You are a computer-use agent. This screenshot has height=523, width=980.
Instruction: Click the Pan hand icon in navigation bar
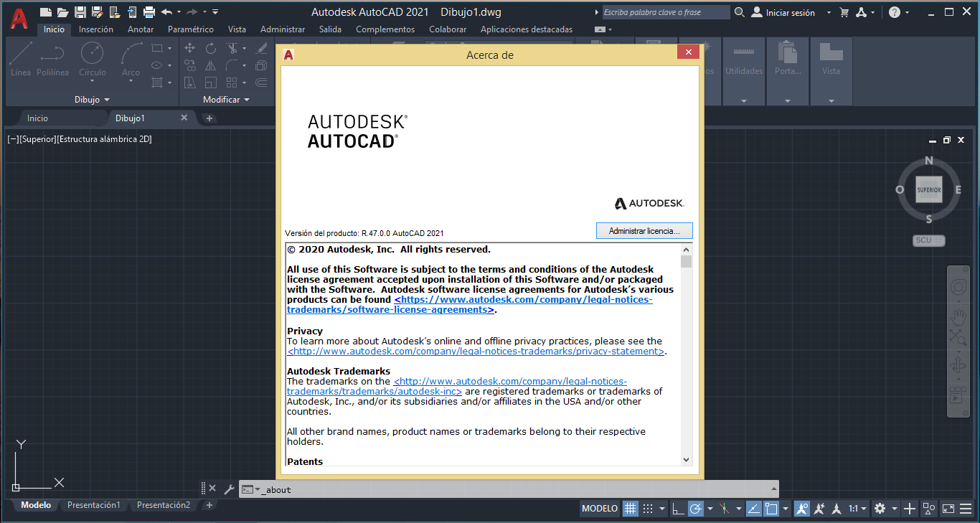coord(958,316)
